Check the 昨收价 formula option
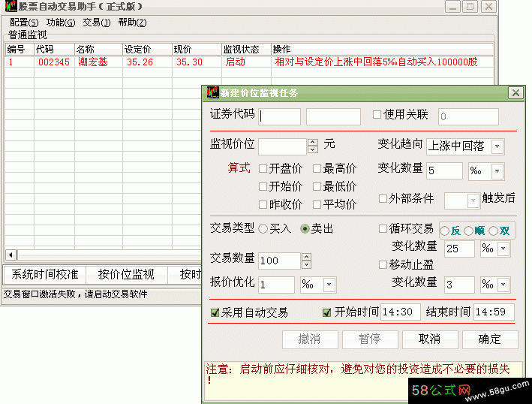Screen dimensions: 532x404 click(x=263, y=204)
